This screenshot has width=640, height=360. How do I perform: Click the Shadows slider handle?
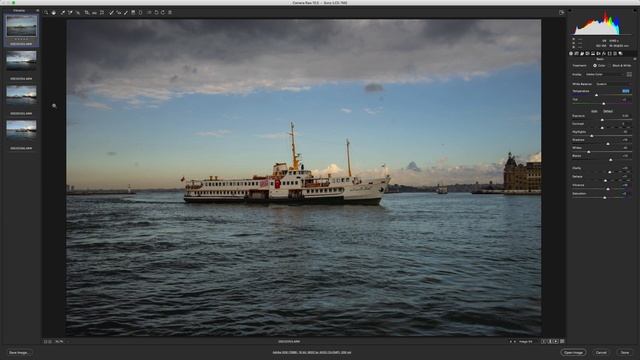click(x=608, y=144)
